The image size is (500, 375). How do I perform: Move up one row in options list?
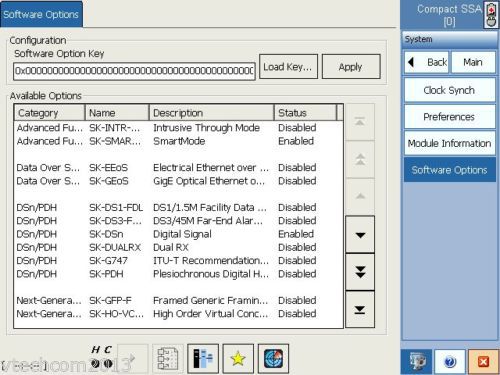click(360, 197)
